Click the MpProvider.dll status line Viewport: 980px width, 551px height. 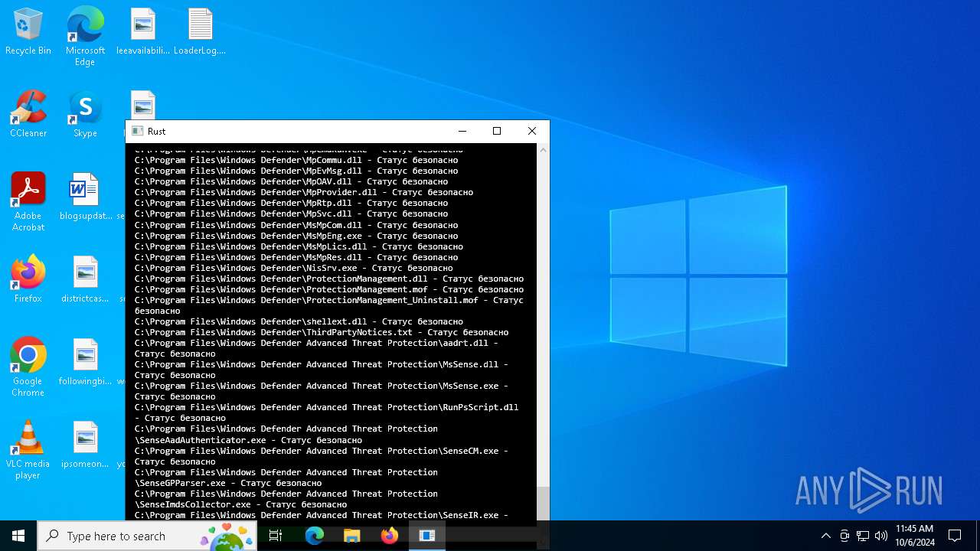pyautogui.click(x=304, y=192)
